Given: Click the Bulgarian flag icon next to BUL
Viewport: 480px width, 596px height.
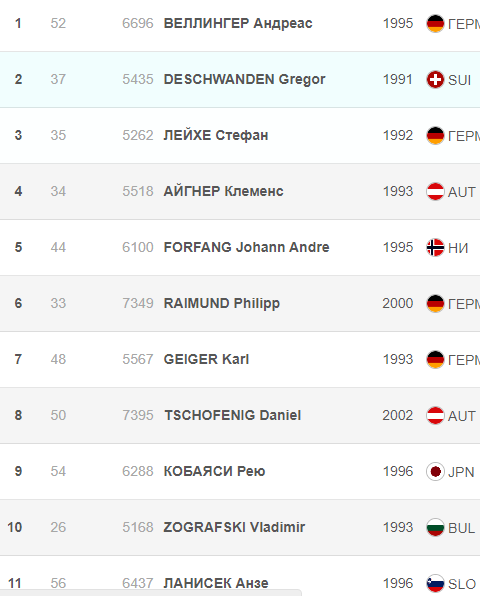Looking at the screenshot, I should click(435, 527).
